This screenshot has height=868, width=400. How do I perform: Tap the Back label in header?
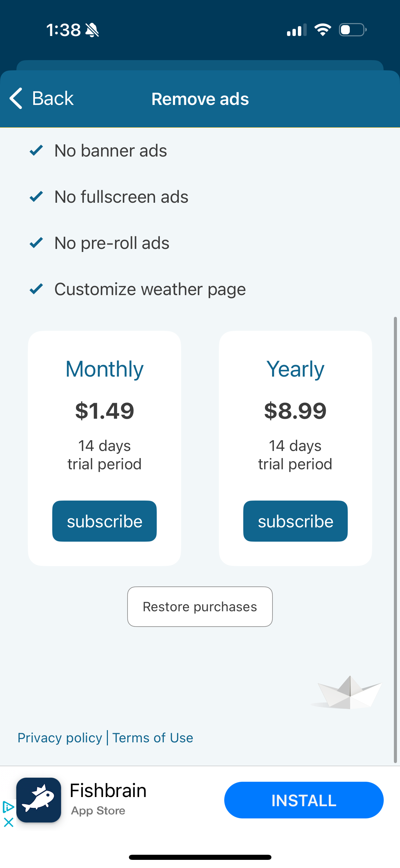[53, 98]
